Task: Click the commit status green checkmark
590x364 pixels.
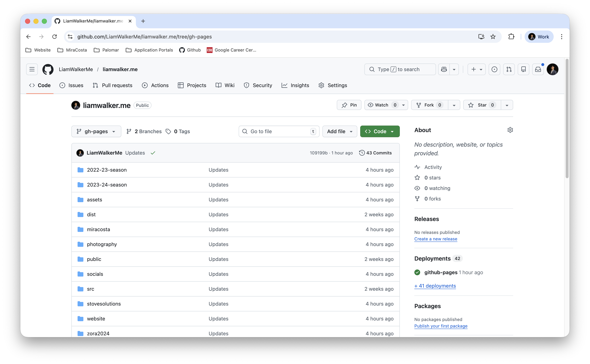Action: (153, 153)
